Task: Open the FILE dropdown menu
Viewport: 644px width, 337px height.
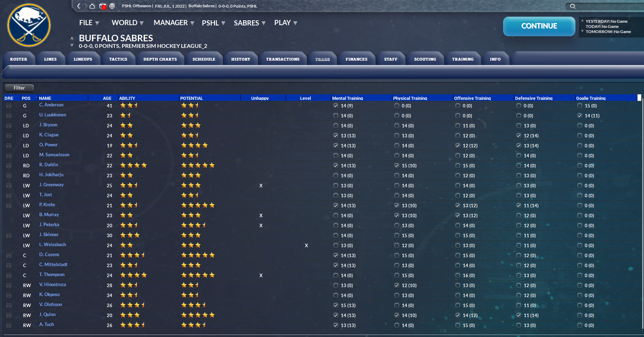Action: pyautogui.click(x=89, y=23)
